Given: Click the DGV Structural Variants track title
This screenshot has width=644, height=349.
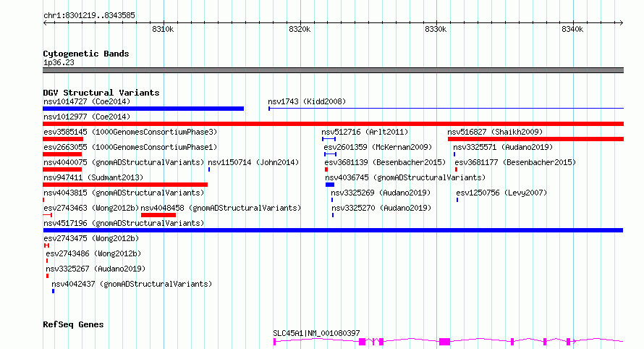Looking at the screenshot, I should (x=101, y=93).
